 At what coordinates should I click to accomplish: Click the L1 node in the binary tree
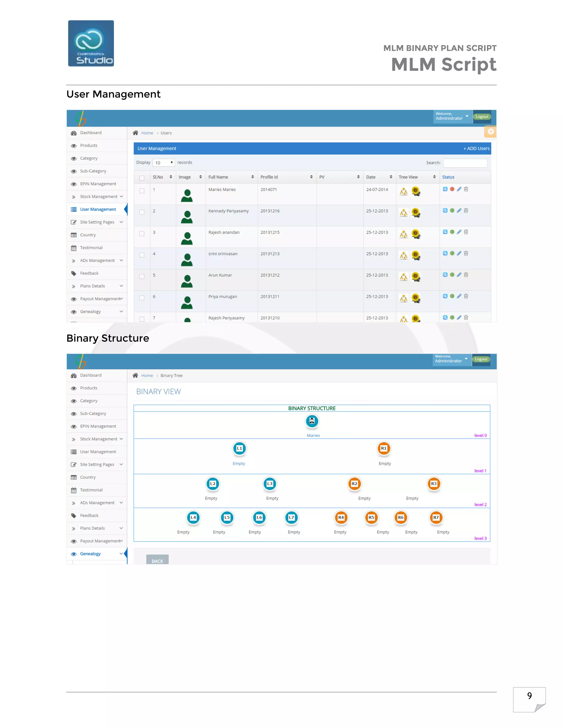pos(239,448)
